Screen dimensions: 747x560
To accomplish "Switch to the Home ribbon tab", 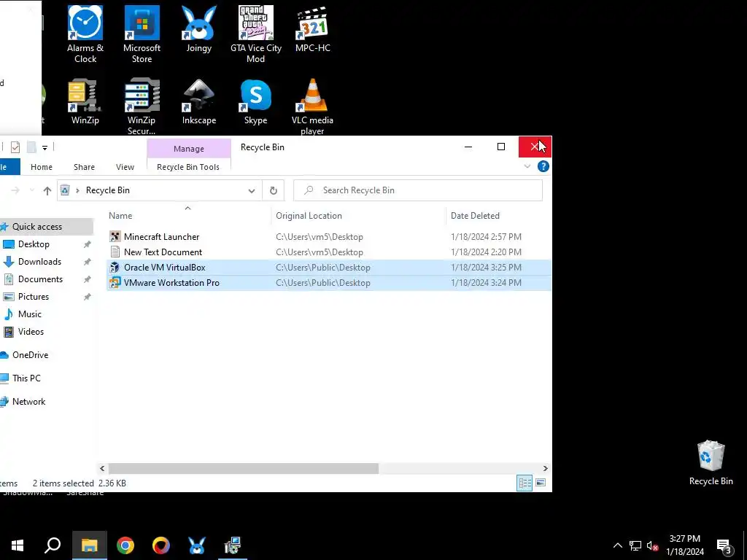I will 42,167.
